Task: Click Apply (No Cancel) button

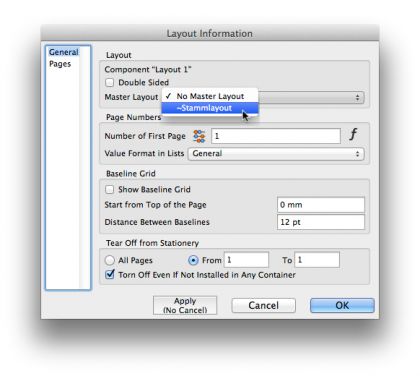Action: (185, 305)
